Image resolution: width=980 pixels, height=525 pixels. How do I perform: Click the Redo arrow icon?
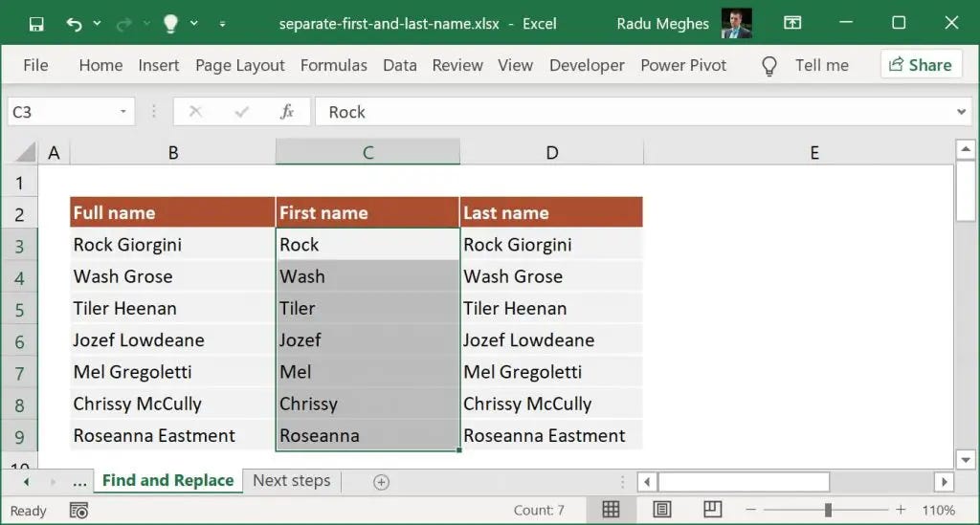tap(123, 24)
